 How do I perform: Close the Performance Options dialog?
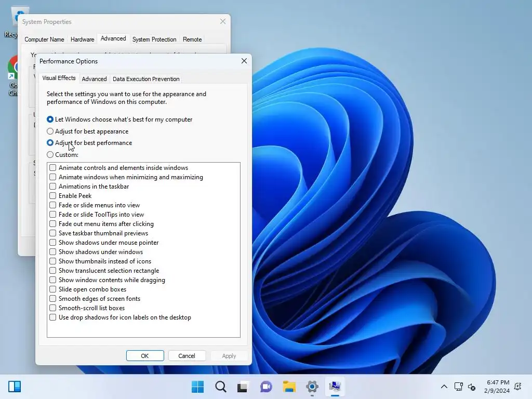244,61
